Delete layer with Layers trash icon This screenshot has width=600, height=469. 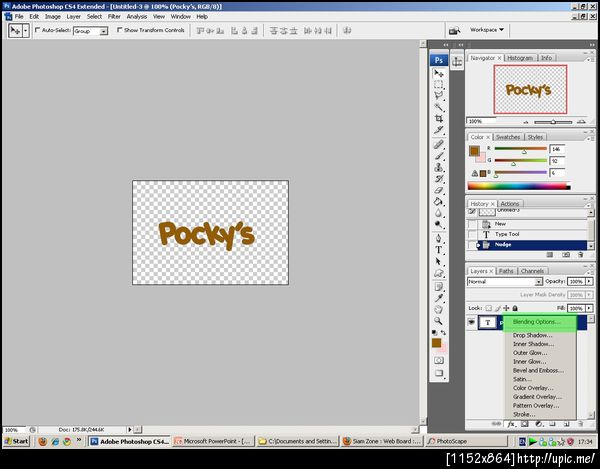[x=580, y=424]
